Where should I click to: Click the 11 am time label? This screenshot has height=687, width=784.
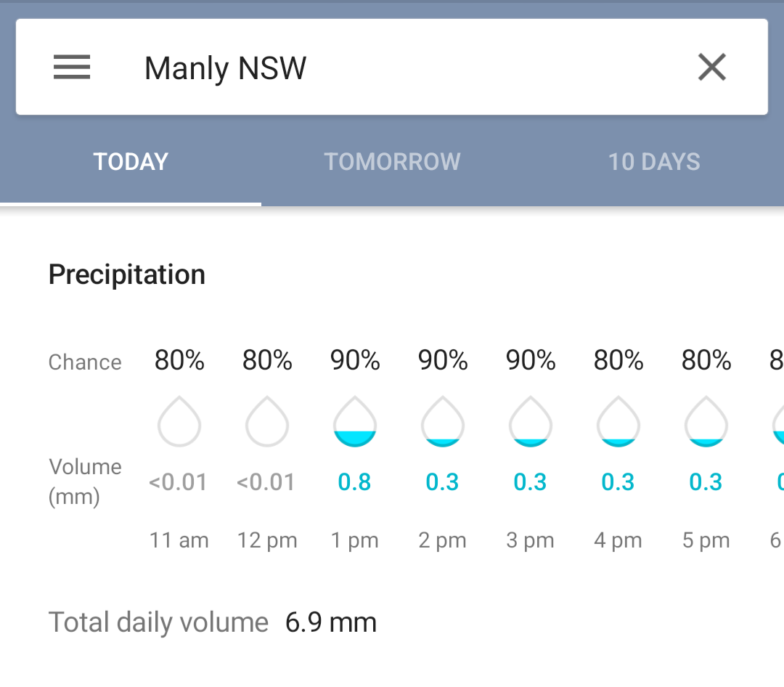[179, 540]
